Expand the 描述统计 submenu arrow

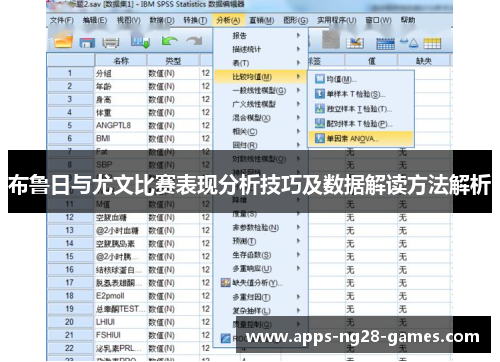[x=298, y=49]
